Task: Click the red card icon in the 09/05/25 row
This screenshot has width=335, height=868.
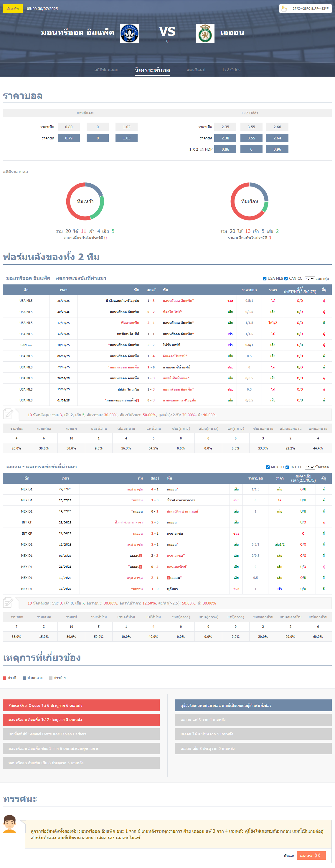Action: 141,556
